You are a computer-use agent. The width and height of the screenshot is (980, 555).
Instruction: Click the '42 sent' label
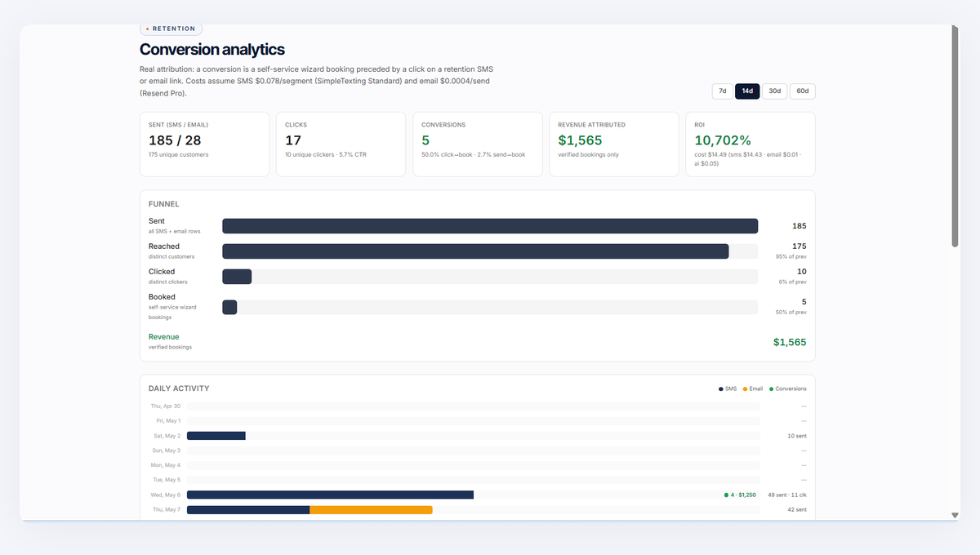click(797, 509)
